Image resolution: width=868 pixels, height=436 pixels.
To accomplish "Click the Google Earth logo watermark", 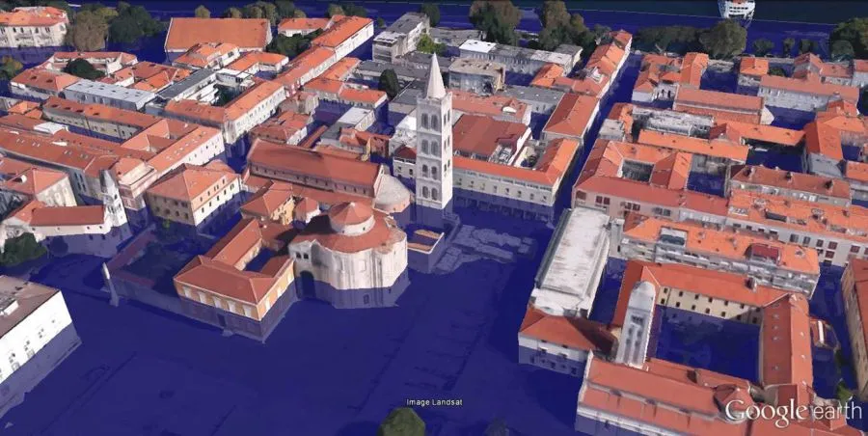I will click(x=793, y=412).
